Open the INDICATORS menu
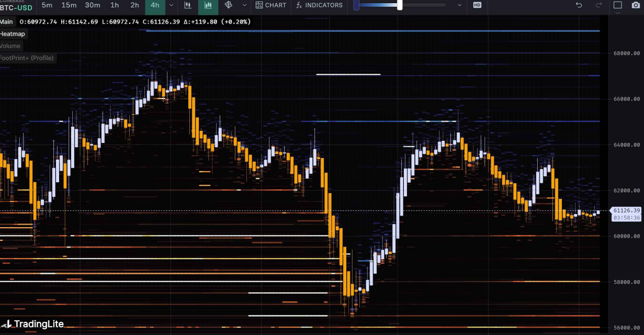Screen dimensions: 644x335 [x=319, y=5]
